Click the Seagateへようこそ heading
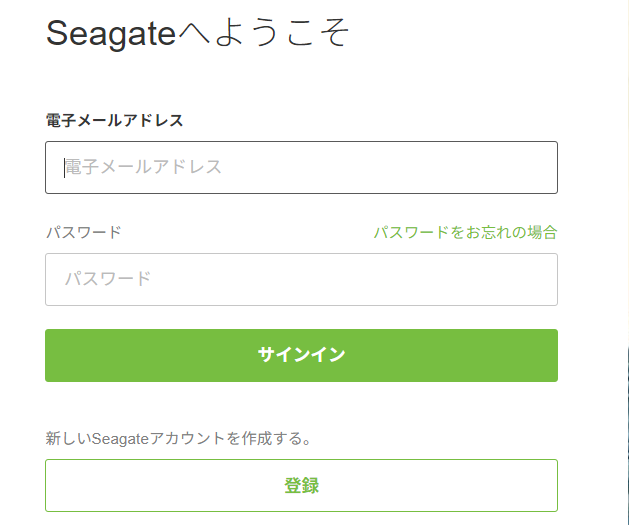Viewport: 629px width, 525px height. pyautogui.click(x=198, y=33)
